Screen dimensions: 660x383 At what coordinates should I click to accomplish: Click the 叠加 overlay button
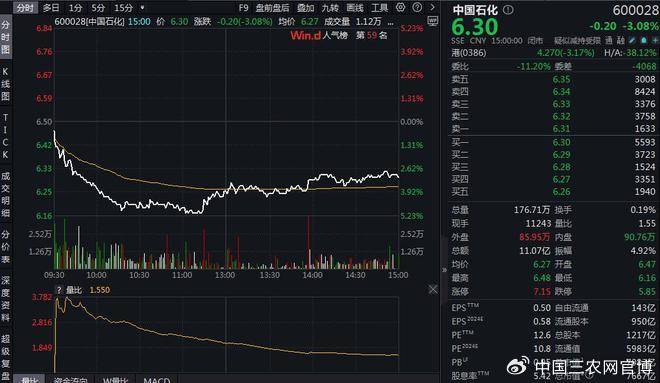coord(306,8)
